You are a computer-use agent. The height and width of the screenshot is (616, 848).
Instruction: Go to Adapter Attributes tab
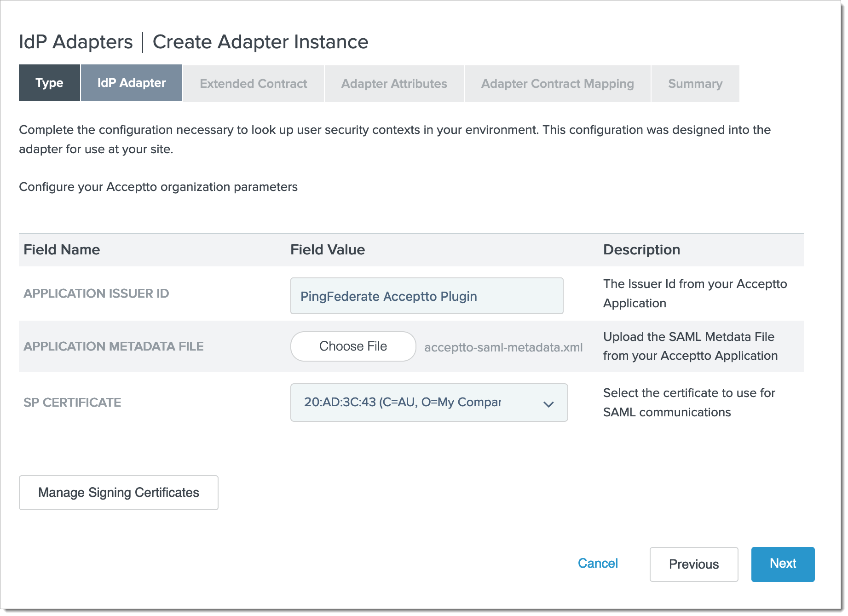coord(394,84)
